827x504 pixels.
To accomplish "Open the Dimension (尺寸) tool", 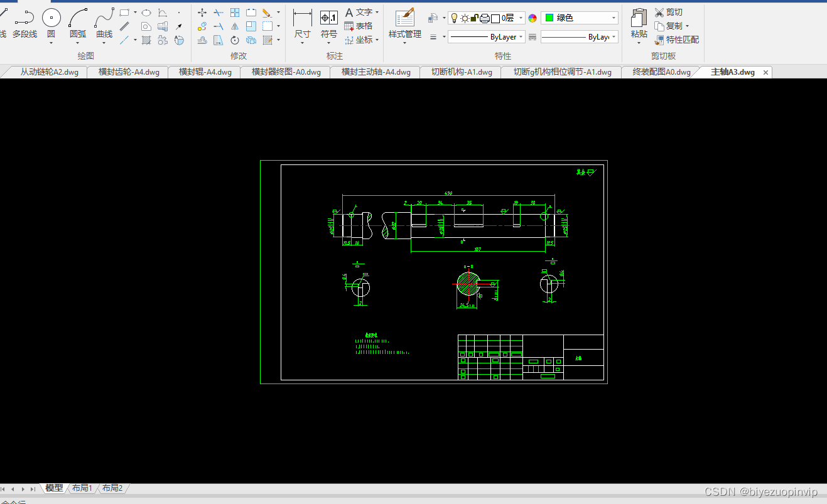I will [x=303, y=23].
